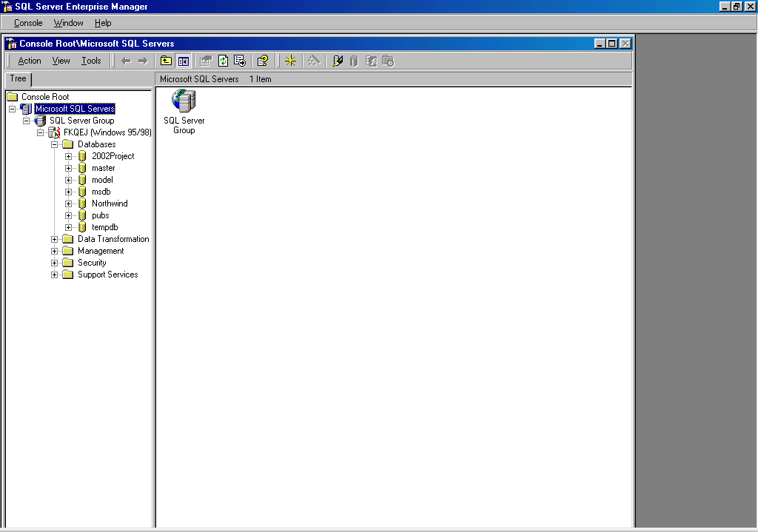Image resolution: width=758 pixels, height=532 pixels.
Task: Click the yellow star New icon
Action: (290, 61)
